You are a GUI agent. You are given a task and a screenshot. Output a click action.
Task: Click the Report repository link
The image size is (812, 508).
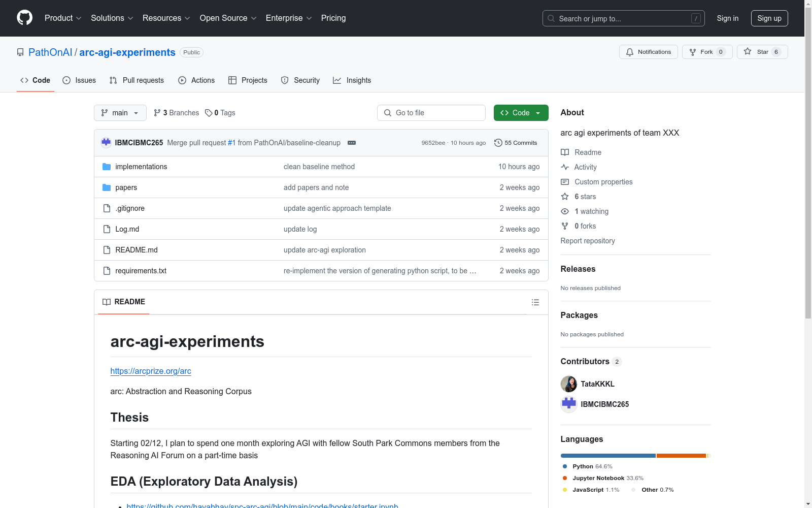[588, 241]
